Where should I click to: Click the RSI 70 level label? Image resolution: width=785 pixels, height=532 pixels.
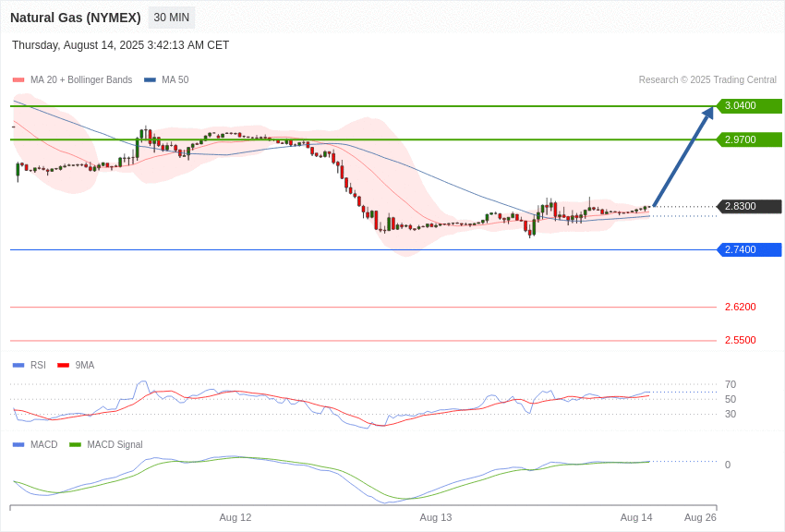click(x=731, y=384)
